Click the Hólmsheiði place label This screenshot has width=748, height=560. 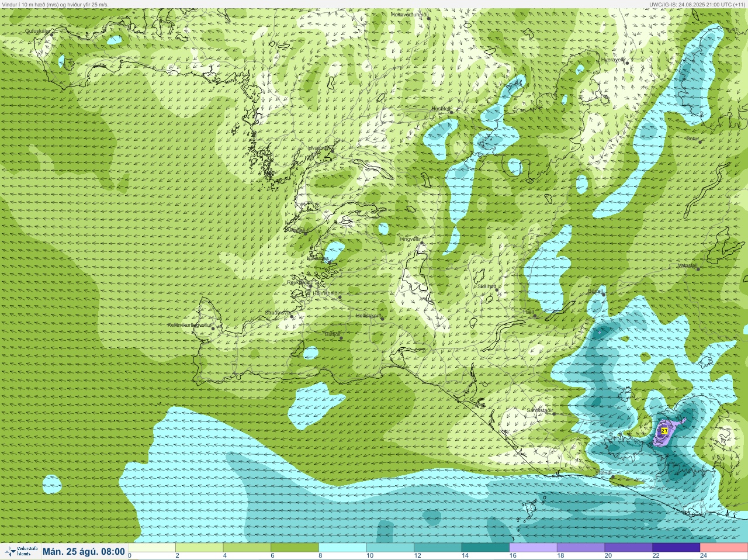click(325, 293)
